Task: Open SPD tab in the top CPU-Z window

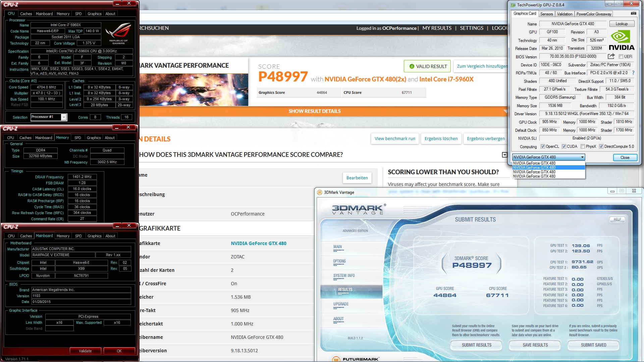Action: (x=78, y=14)
